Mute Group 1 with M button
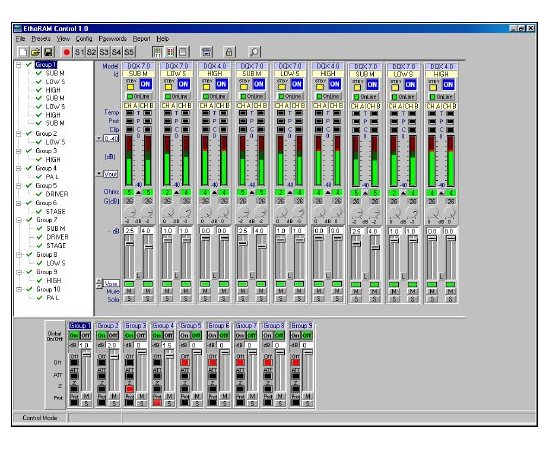This screenshot has width=550, height=450. [x=86, y=396]
